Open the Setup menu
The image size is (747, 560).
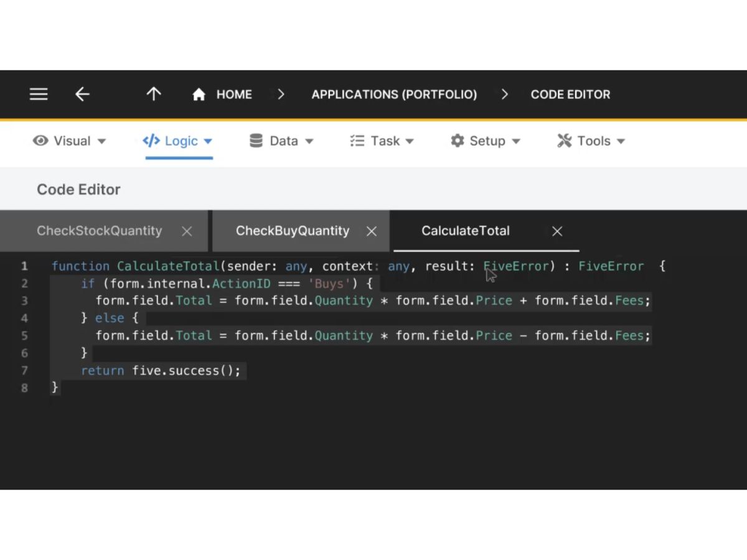tap(485, 141)
